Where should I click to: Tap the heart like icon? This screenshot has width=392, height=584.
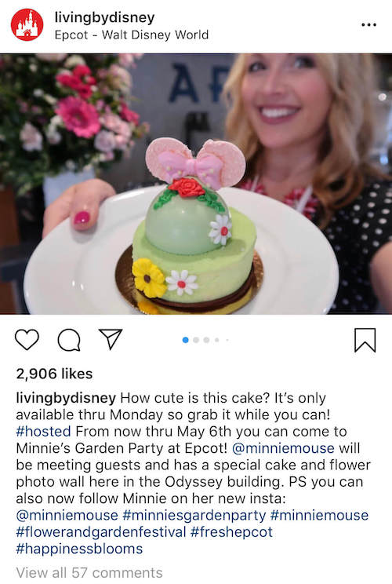point(27,340)
